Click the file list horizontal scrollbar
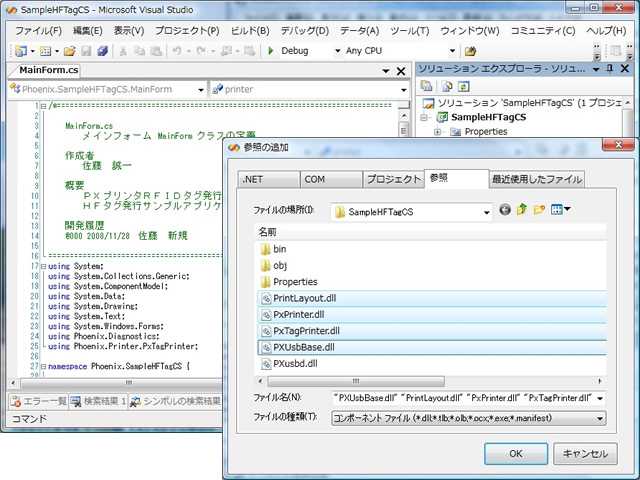Viewport: 640px width, 480px height. (x=356, y=381)
